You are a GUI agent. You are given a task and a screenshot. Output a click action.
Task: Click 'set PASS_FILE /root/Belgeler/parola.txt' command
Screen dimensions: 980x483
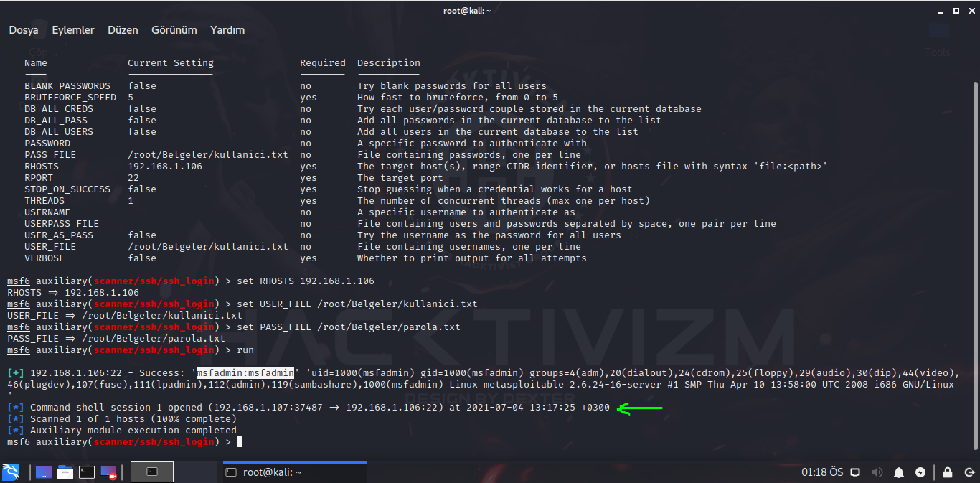(x=349, y=327)
